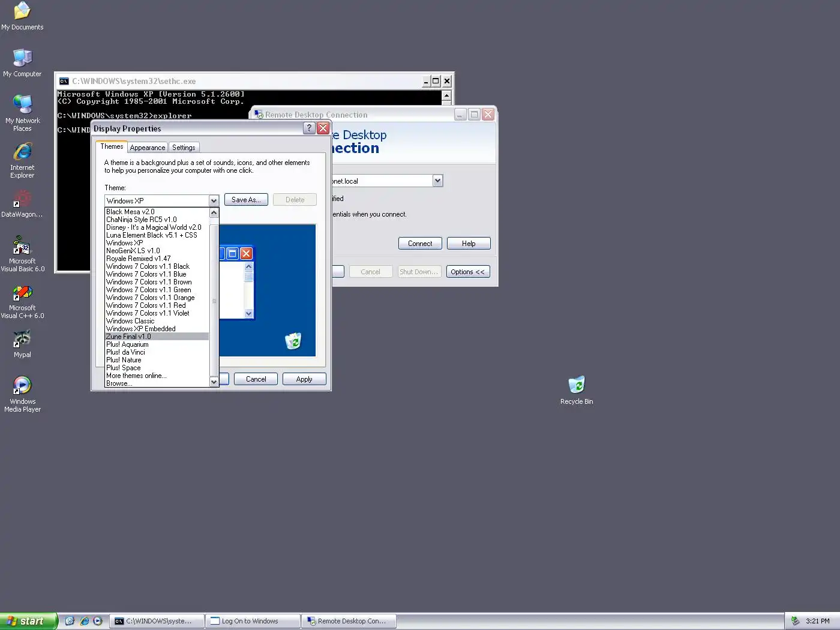Select Plus! Space theme
The height and width of the screenshot is (630, 840).
point(157,368)
